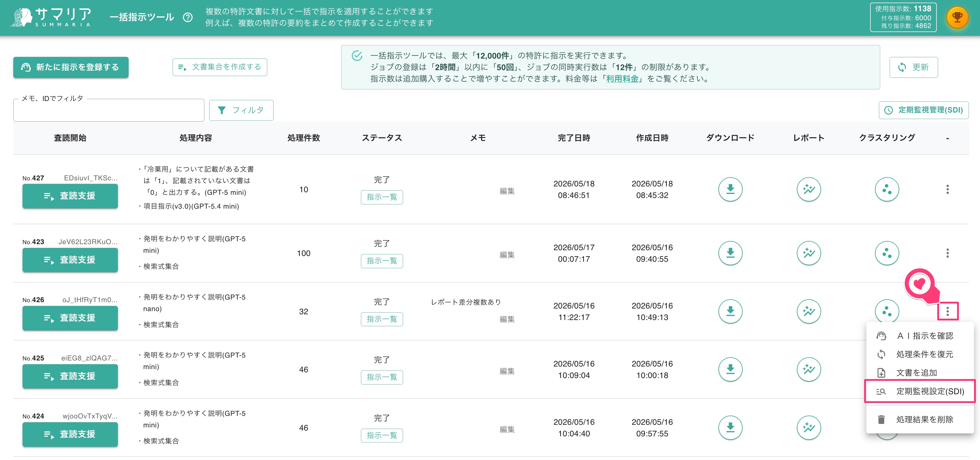This screenshot has height=460, width=980.
Task: Open report for No.424
Action: click(x=808, y=428)
